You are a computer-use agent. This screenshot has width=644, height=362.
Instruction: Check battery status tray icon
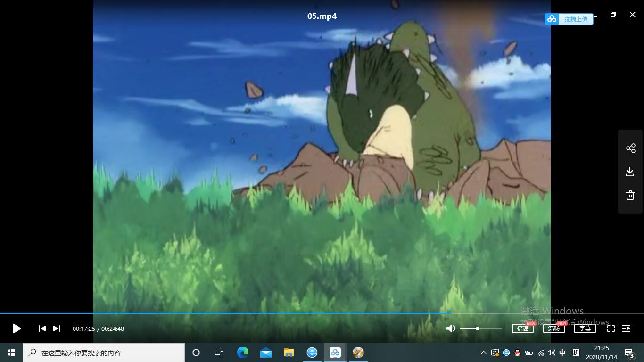(529, 353)
